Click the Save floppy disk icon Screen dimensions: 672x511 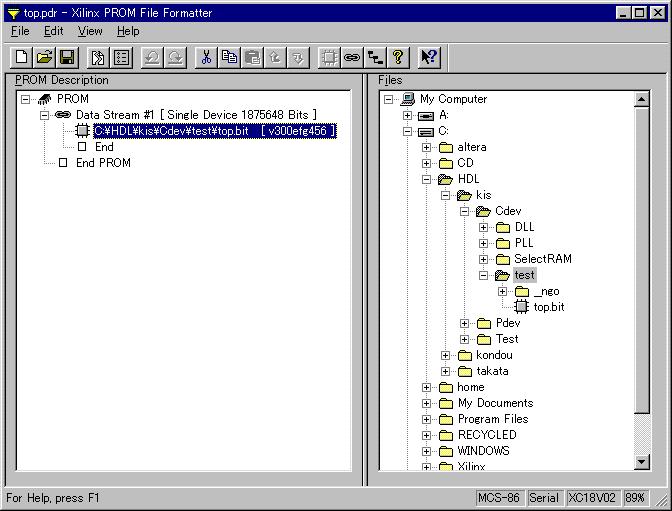pos(67,57)
